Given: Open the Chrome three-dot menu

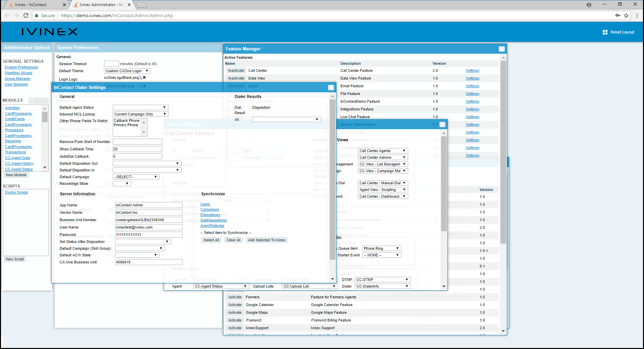Looking at the screenshot, I should (637, 15).
